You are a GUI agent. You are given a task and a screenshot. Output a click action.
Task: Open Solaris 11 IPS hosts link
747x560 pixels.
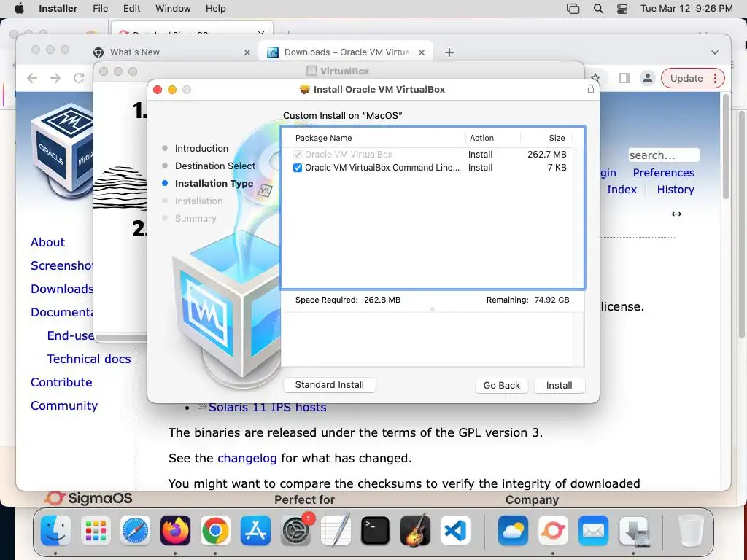click(x=267, y=407)
